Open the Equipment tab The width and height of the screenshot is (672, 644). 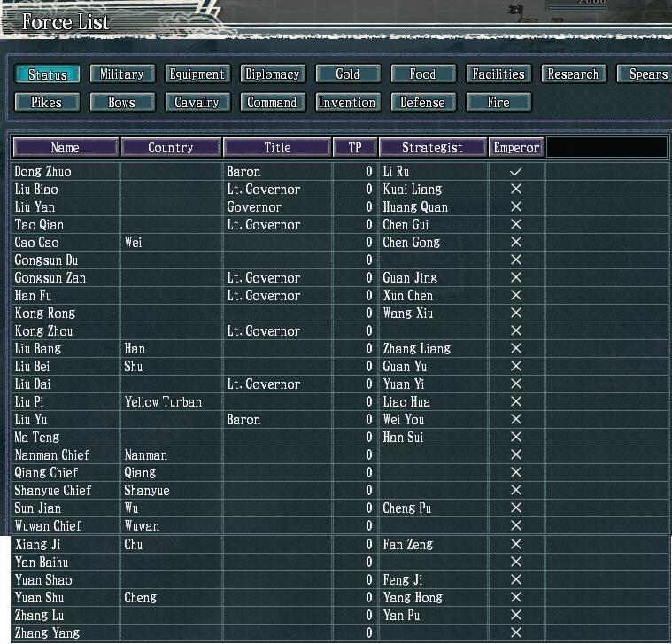(x=197, y=74)
